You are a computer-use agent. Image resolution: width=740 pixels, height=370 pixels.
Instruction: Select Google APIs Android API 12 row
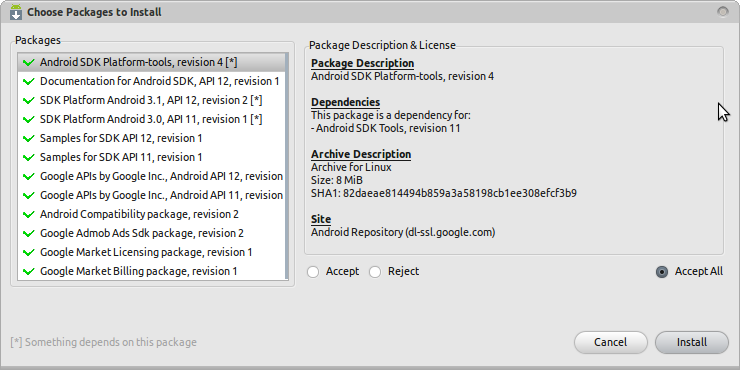(151, 176)
